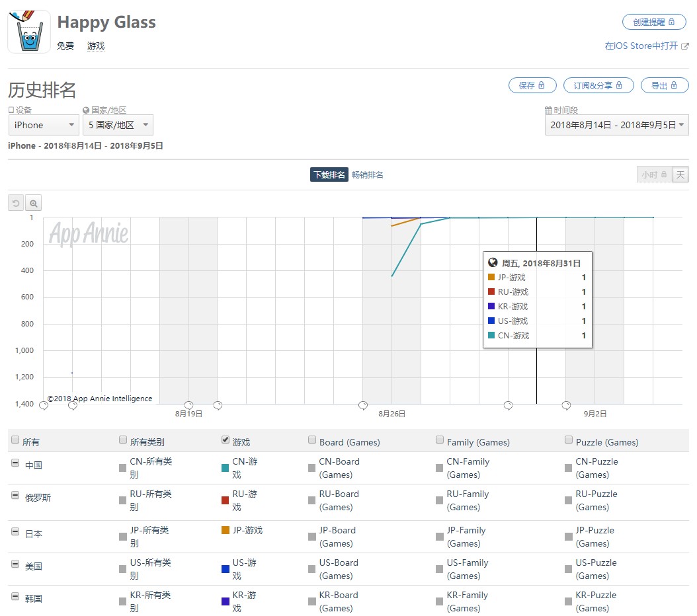This screenshot has height=616, width=697.
Task: Click the CN-游戏 teal color swatch
Action: [225, 468]
